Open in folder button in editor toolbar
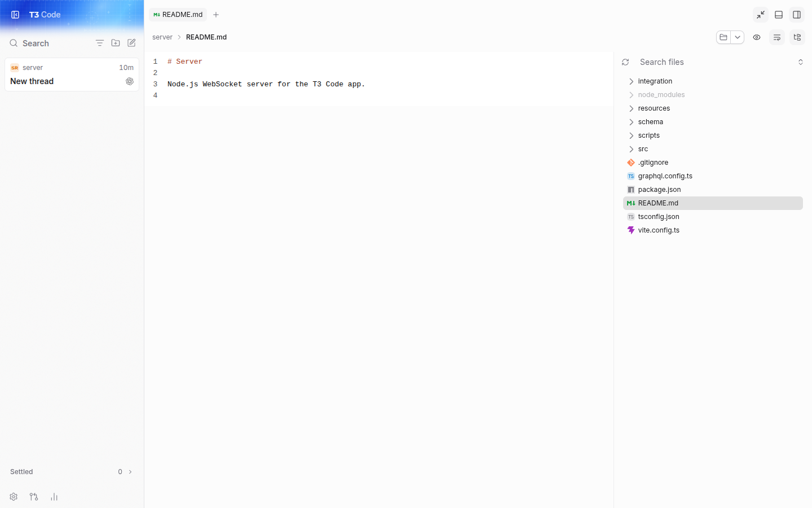 (x=723, y=37)
